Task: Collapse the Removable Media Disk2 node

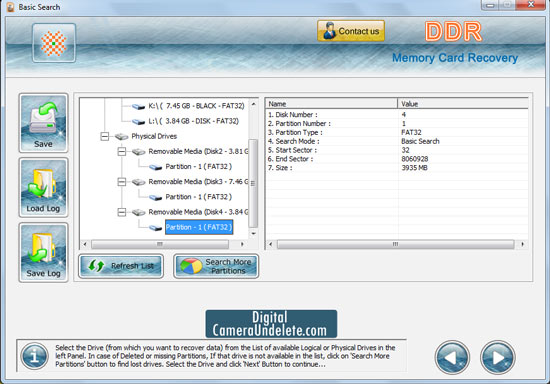Action: click(122, 151)
